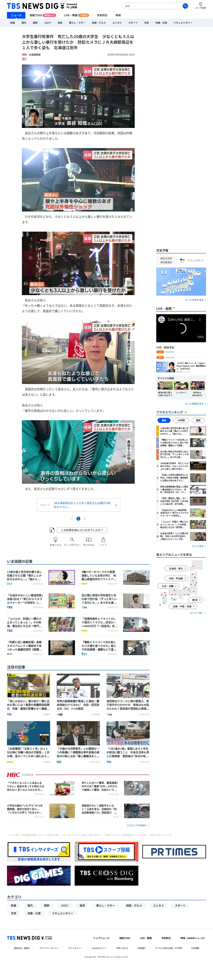The width and height of the screenshot is (213, 980).
Task: Click the もっと知りたい magnifier reaction icon
Action: [72, 540]
